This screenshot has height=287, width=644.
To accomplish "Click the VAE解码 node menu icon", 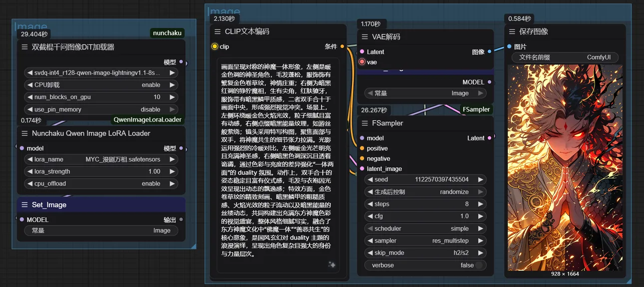I will point(364,37).
